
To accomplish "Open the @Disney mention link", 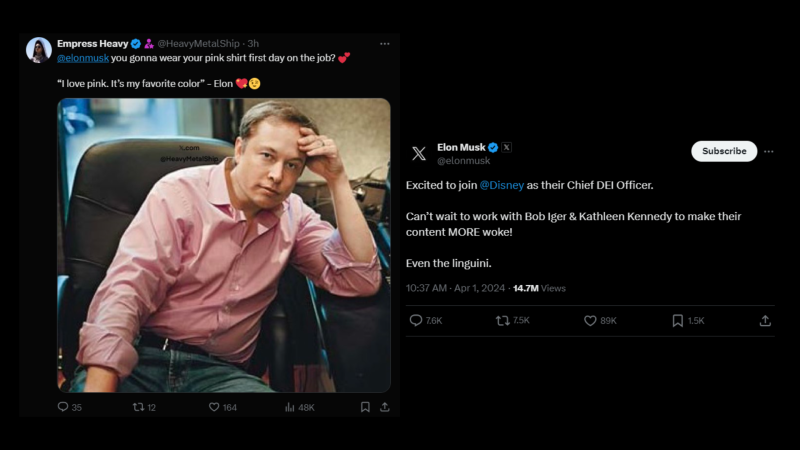I will coord(502,186).
